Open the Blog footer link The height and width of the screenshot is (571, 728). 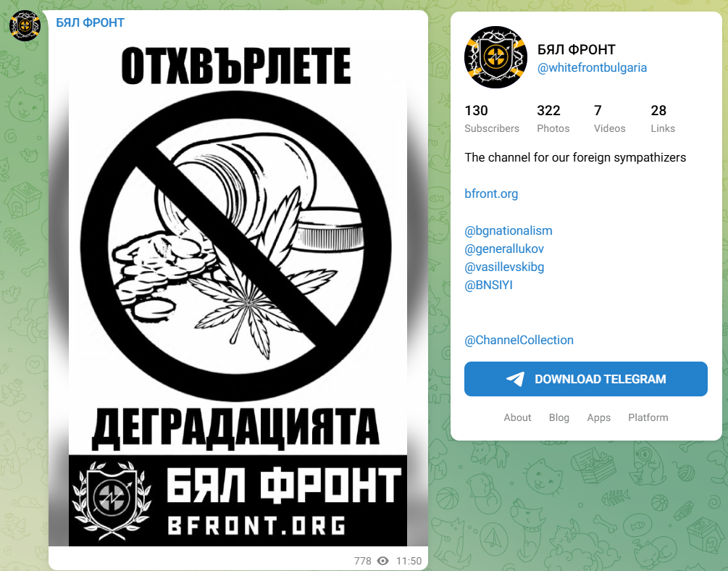[x=559, y=417]
